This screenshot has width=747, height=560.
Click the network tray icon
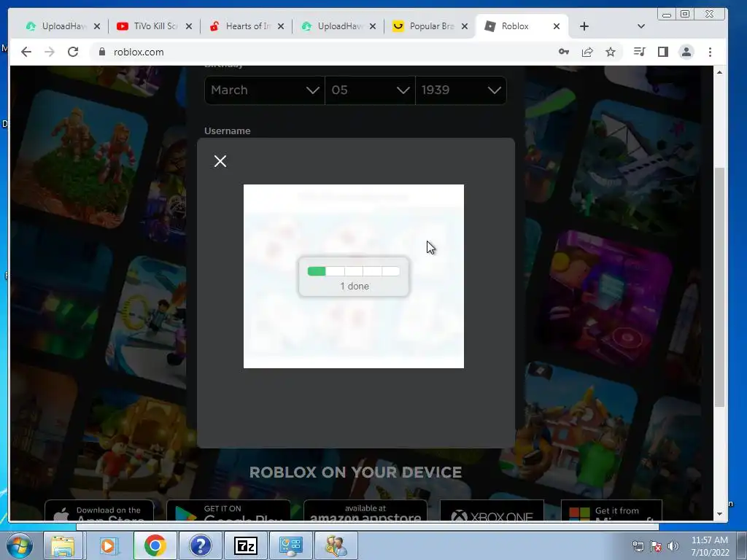click(x=638, y=546)
